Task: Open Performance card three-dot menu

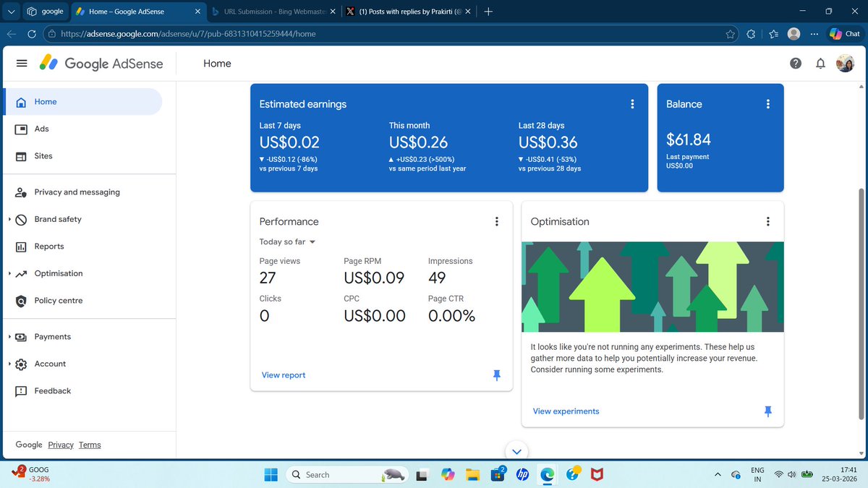Action: [x=496, y=222]
